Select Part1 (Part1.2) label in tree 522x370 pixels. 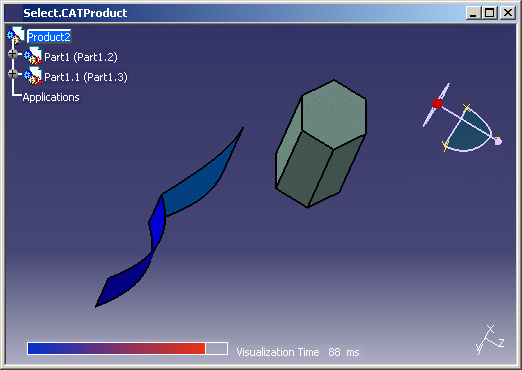coord(81,57)
